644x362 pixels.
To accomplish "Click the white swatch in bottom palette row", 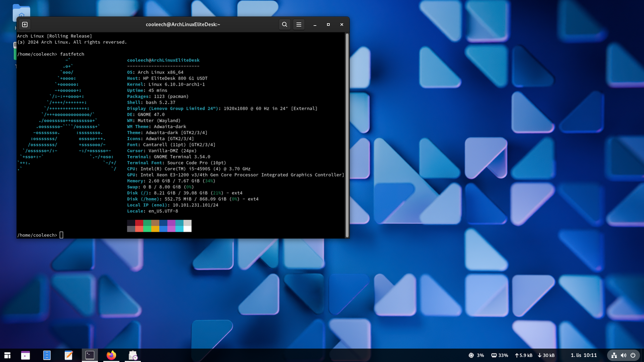I will coord(188,229).
